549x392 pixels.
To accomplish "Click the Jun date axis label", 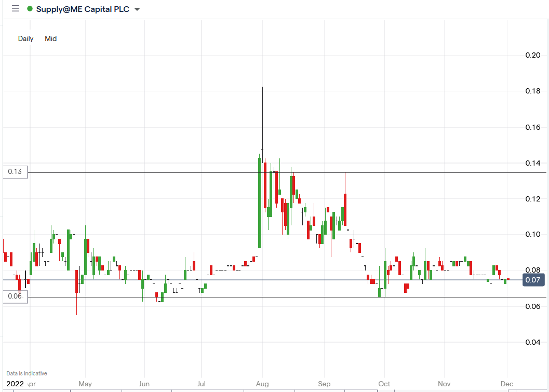I will click(x=144, y=384).
